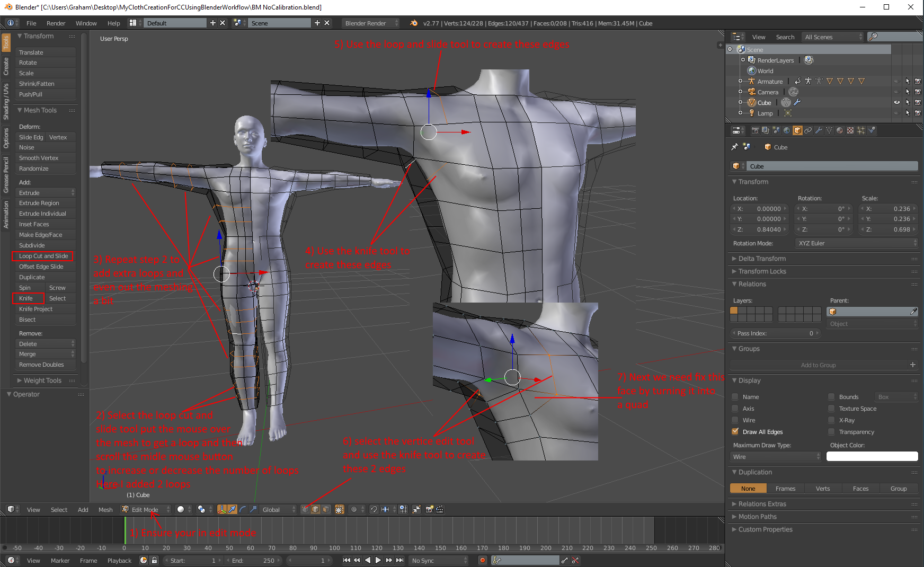Screen dimensions: 924x567
Task: Enable the Wire display checkbox
Action: point(735,420)
